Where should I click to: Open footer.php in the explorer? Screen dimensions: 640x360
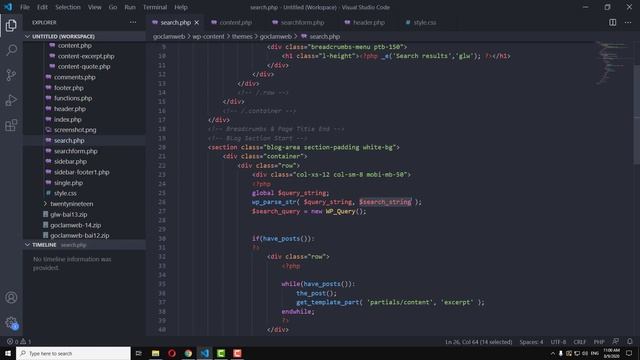tap(69, 88)
